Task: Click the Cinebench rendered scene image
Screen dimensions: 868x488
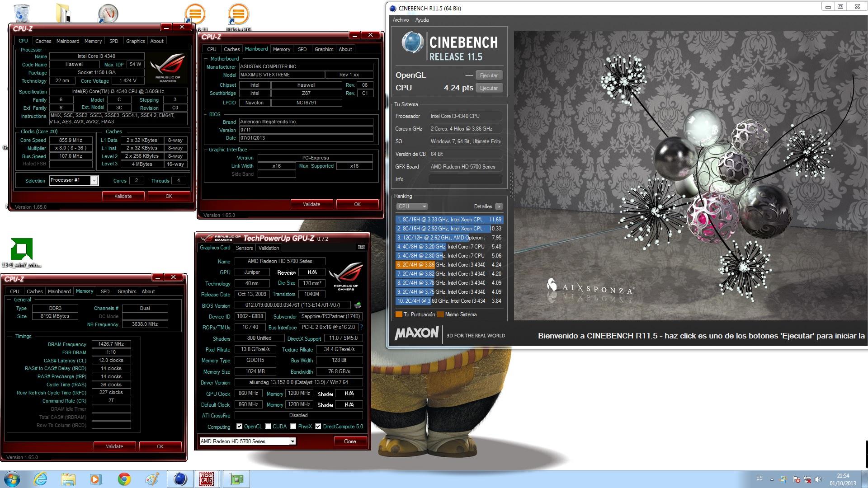Action: 690,175
